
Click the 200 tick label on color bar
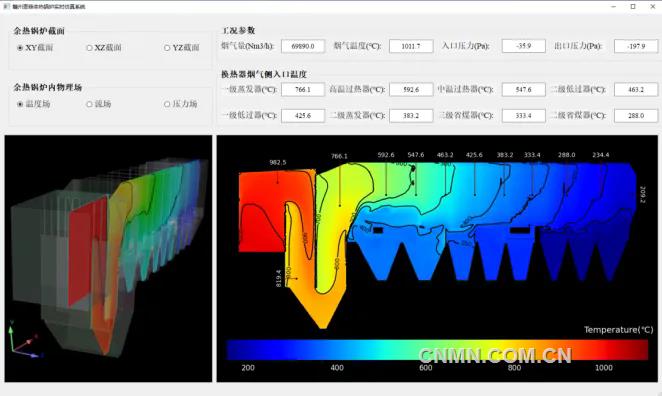248,368
